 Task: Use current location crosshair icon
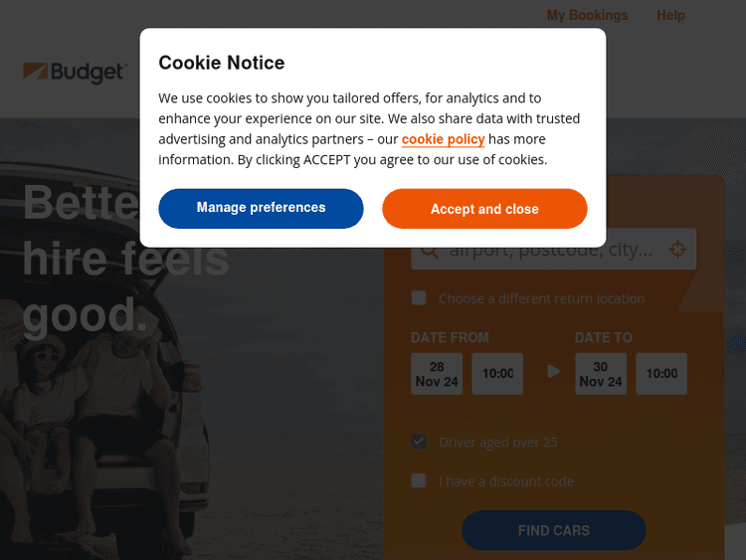[677, 249]
